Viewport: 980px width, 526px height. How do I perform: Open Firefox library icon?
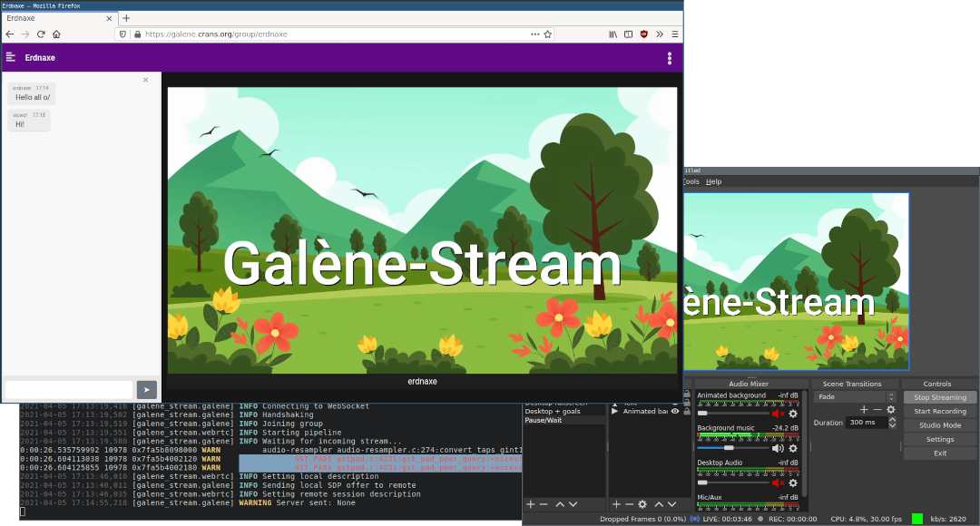coord(613,34)
